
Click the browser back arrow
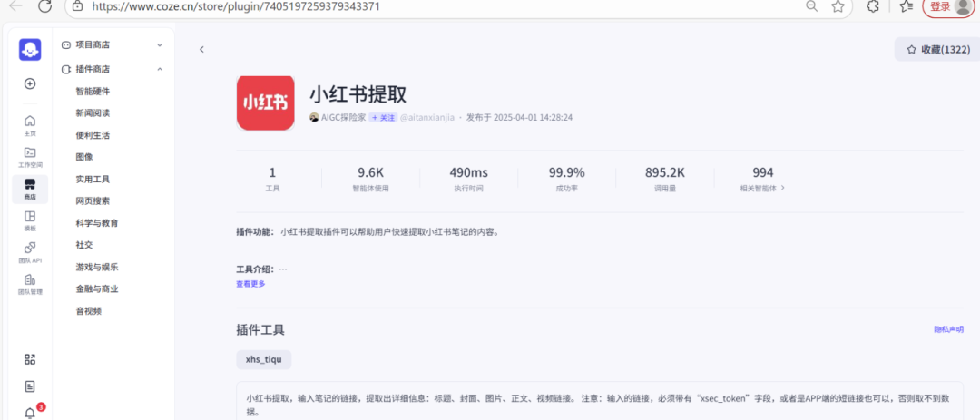tap(15, 6)
